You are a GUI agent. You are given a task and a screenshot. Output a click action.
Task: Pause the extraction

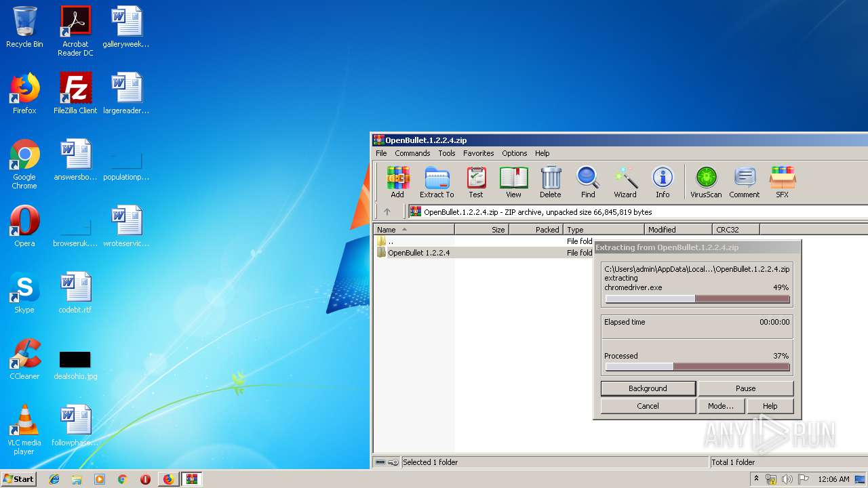click(x=746, y=388)
